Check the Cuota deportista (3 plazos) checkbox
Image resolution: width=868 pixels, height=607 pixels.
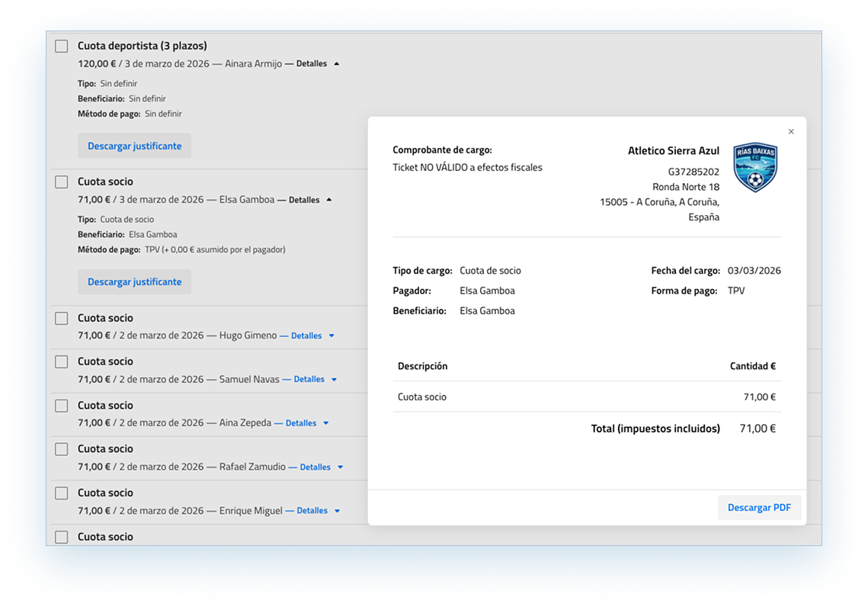[62, 47]
